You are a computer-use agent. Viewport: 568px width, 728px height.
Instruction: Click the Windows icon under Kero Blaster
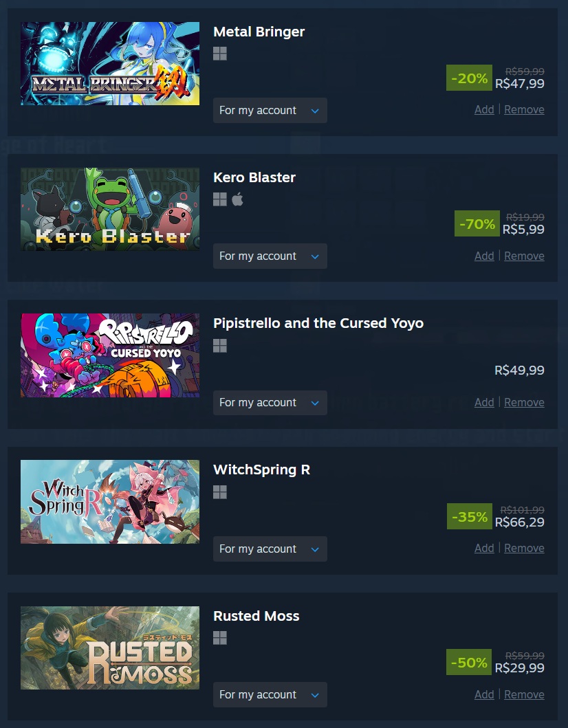pos(220,199)
